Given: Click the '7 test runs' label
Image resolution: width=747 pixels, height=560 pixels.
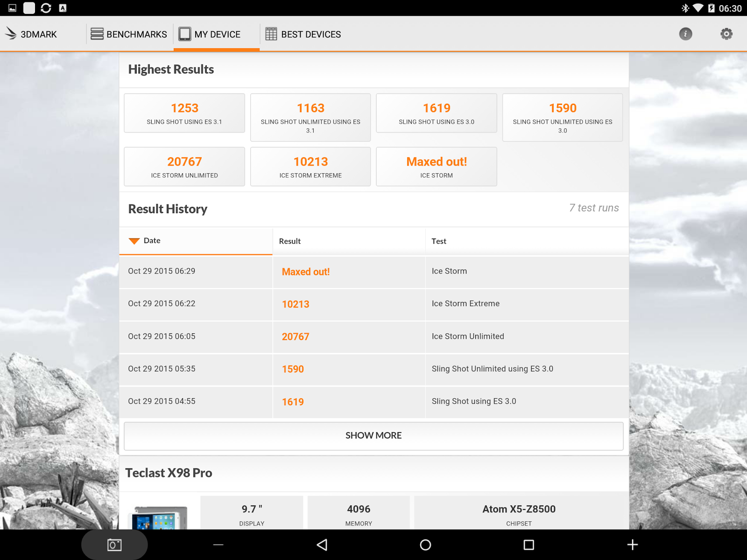Looking at the screenshot, I should (x=594, y=208).
